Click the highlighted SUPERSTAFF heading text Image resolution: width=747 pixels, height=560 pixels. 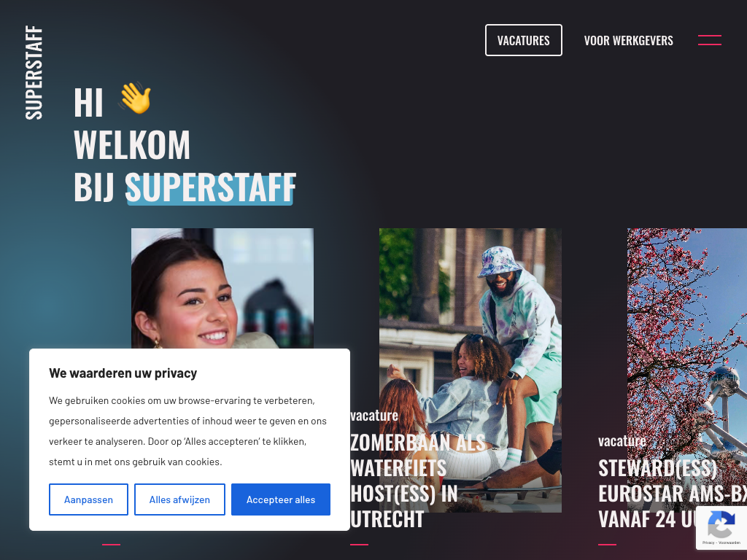coord(210,187)
